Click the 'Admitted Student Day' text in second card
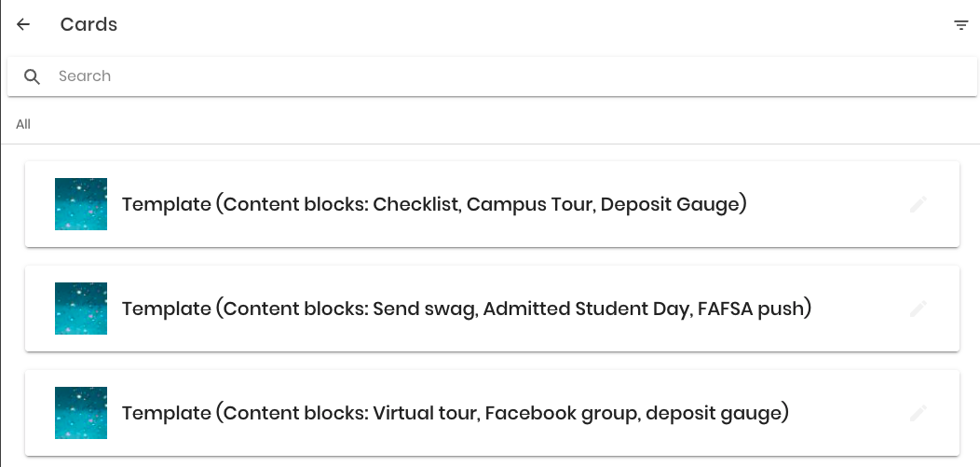This screenshot has height=467, width=980. coord(586,309)
